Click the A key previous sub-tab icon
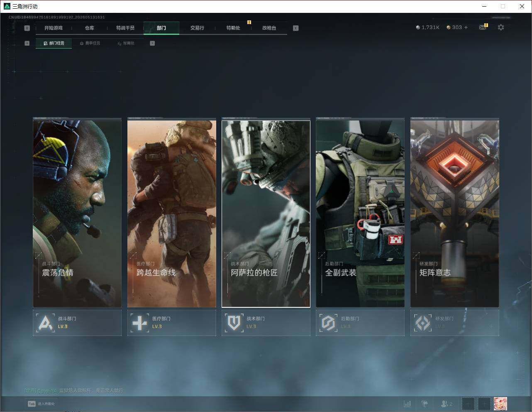The height and width of the screenshot is (412, 532). 27,43
